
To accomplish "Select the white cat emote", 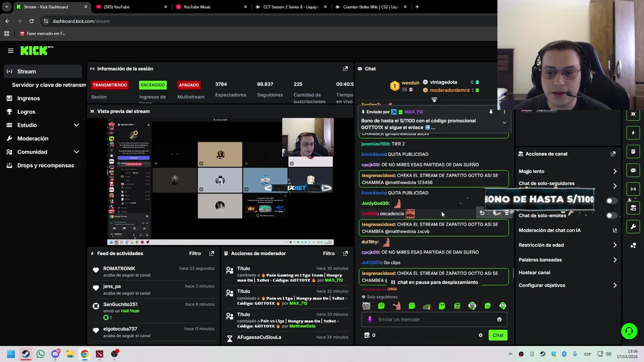I will [366, 306].
